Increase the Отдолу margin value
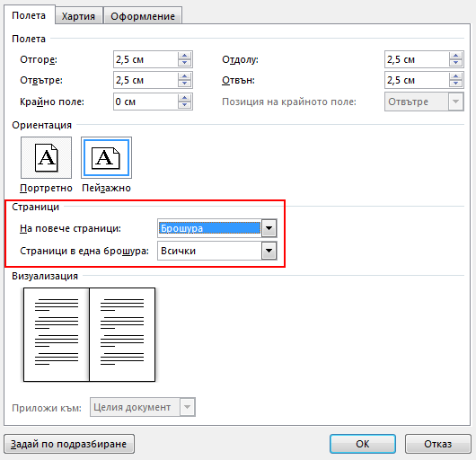 pyautogui.click(x=455, y=56)
